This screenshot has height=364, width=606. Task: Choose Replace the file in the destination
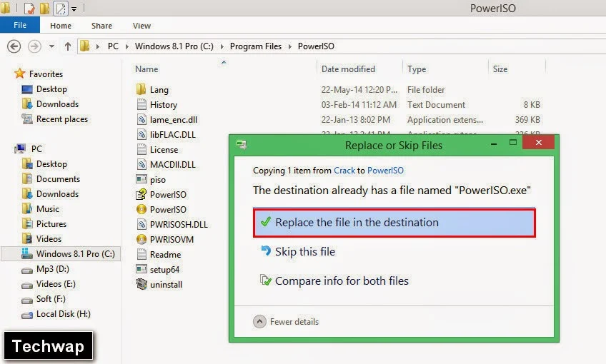coord(394,223)
